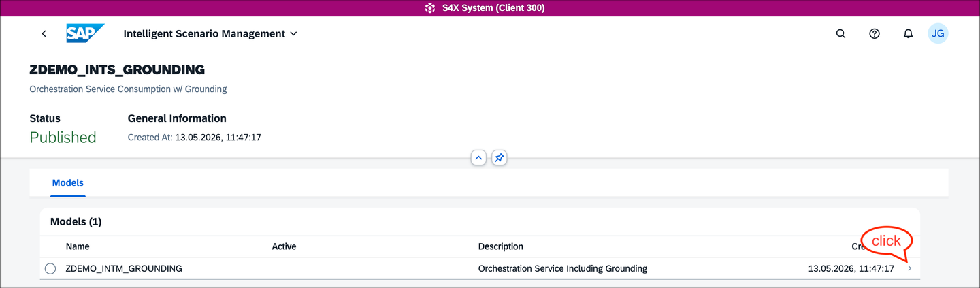This screenshot has height=288, width=980.
Task: Open the Intelligent Scenario Management dropdown
Action: pos(210,33)
